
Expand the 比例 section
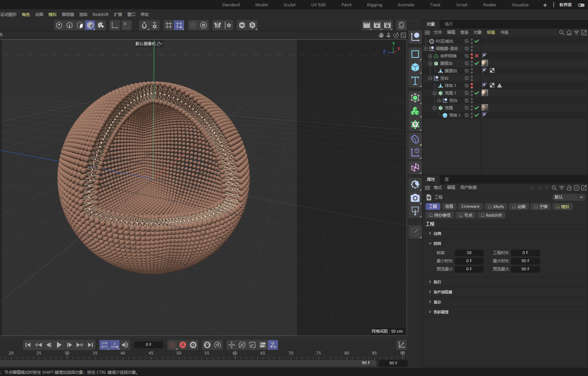430,233
